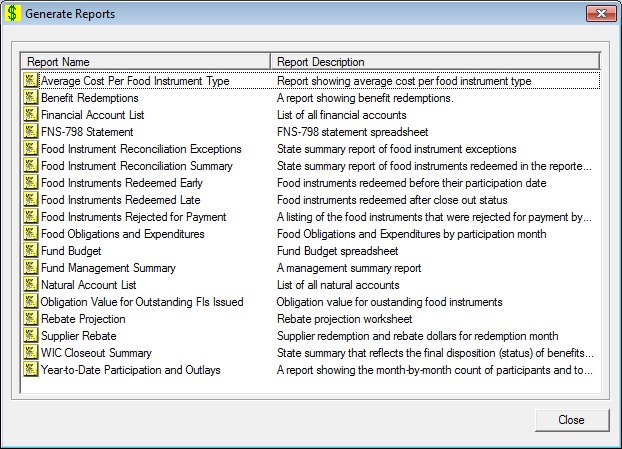Viewport: 622px width, 449px height.
Task: Click the icon beside Benefit Redemptions report
Action: click(31, 98)
